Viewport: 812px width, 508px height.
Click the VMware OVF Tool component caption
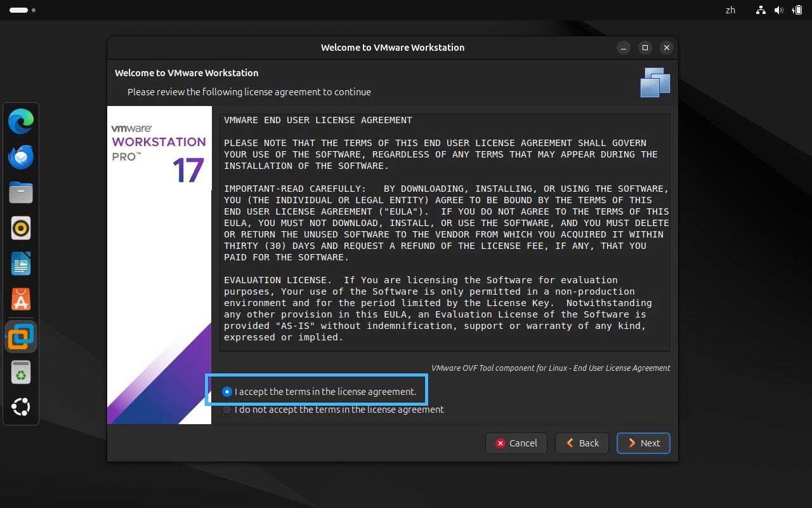[x=551, y=368]
